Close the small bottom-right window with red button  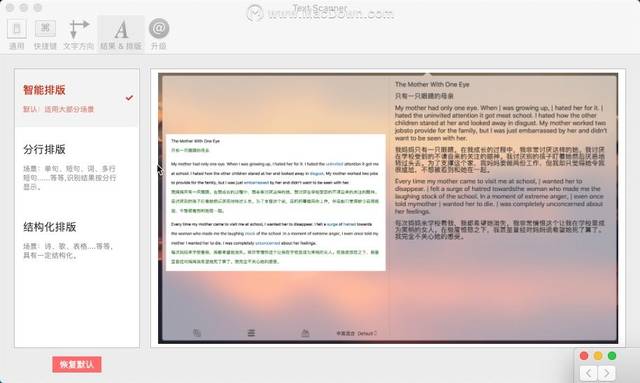tap(584, 356)
